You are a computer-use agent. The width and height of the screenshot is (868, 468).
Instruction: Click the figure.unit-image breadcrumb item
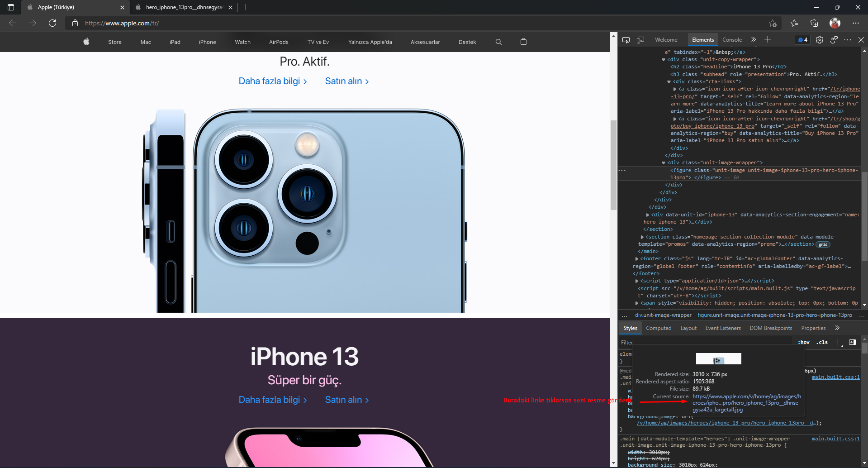point(775,315)
